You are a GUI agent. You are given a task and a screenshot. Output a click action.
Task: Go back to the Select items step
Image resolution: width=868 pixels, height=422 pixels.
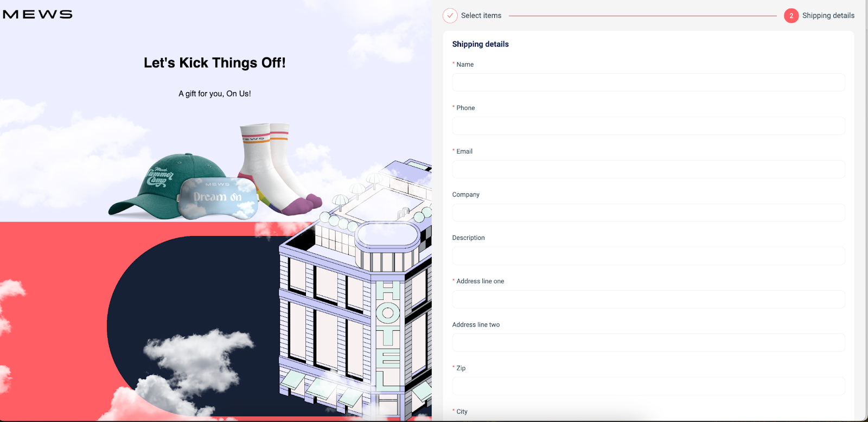click(x=481, y=16)
